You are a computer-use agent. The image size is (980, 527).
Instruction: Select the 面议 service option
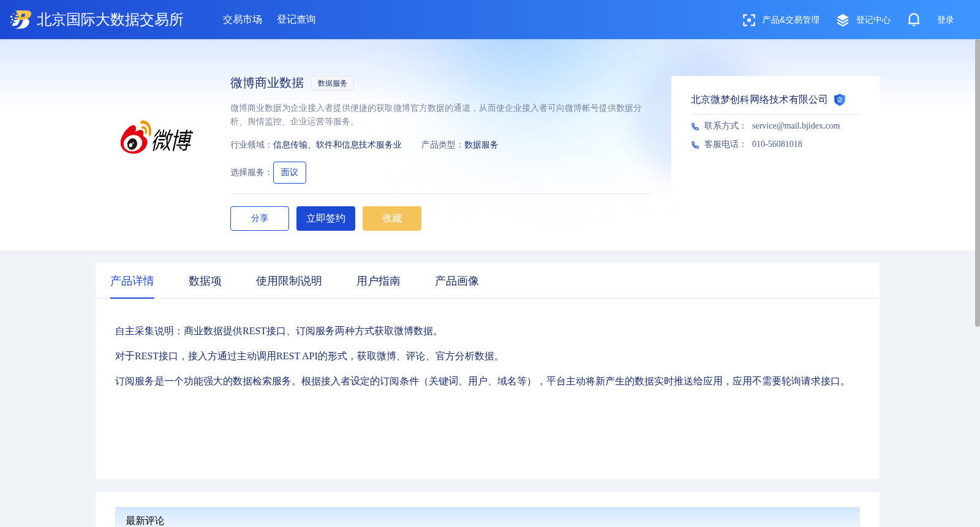click(x=290, y=173)
